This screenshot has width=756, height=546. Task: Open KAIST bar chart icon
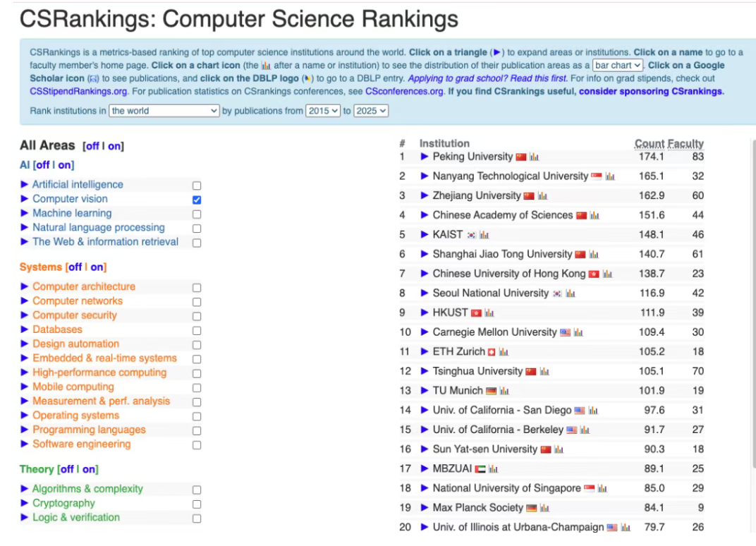tap(484, 235)
